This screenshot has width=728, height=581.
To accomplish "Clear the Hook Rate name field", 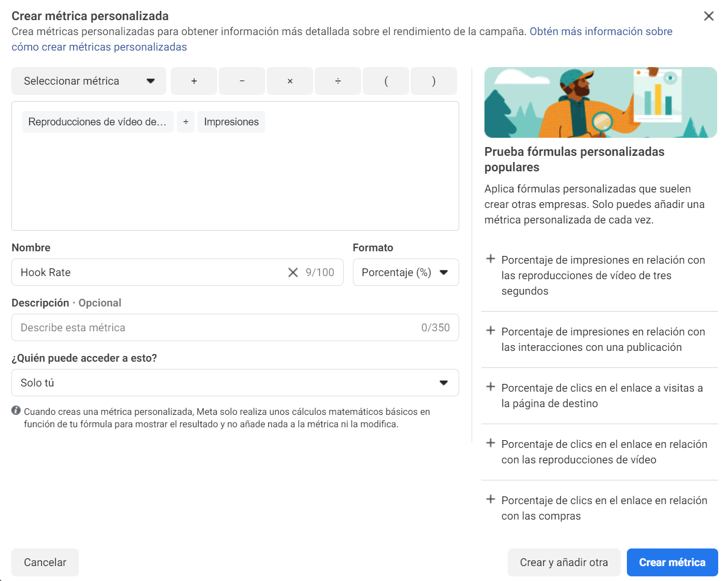I will (293, 272).
